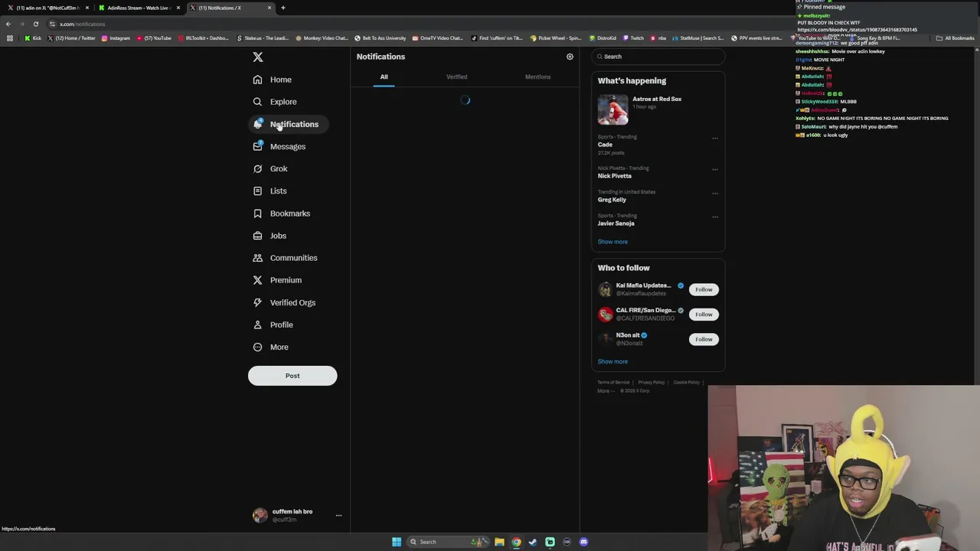The image size is (980, 551).
Task: Go back with browser back arrow
Action: (x=8, y=24)
